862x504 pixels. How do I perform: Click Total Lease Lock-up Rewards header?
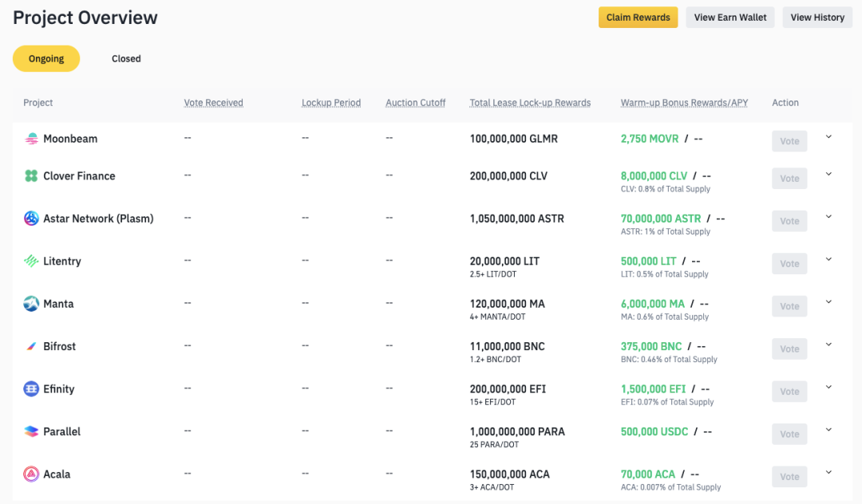coord(530,103)
